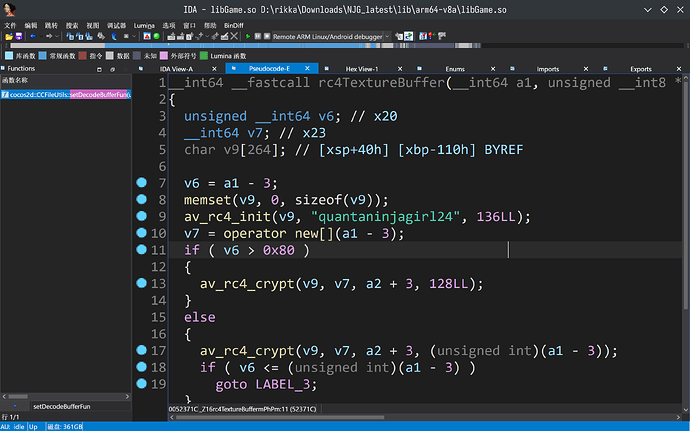Expand the back-arrow history dropdown
Screen dimensions: 690x431
[x=41, y=36]
